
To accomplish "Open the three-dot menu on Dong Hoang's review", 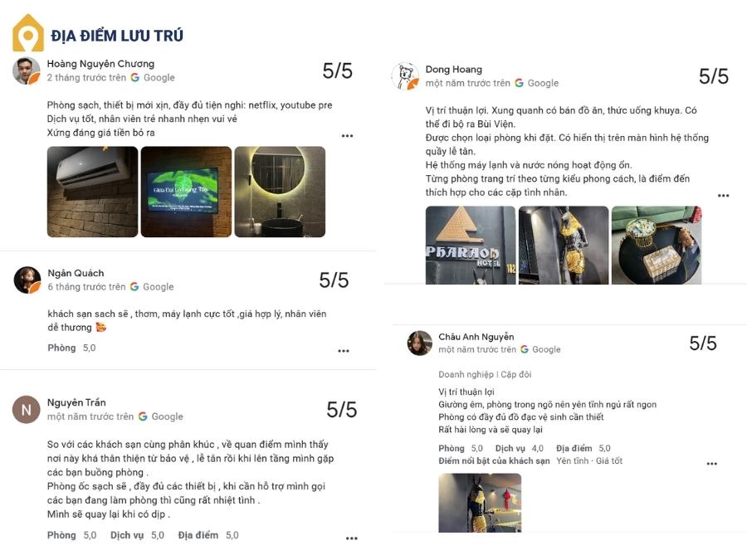I will pyautogui.click(x=723, y=195).
